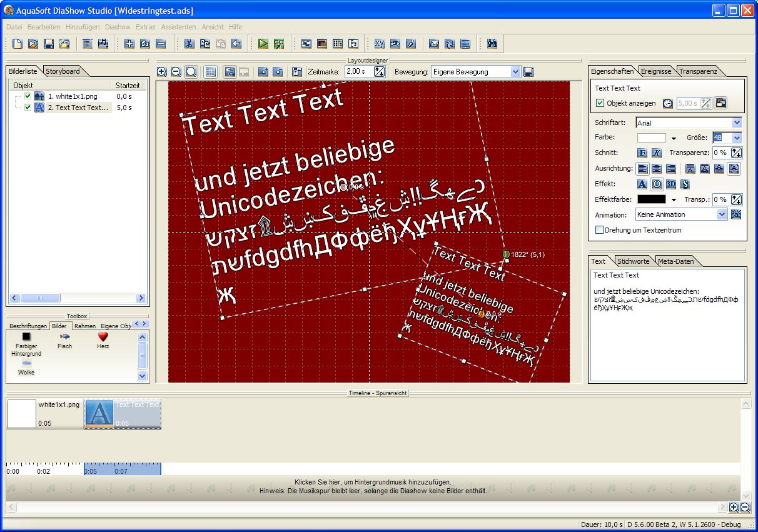Uncheck the Objekt anzeigen checkbox

click(x=600, y=103)
